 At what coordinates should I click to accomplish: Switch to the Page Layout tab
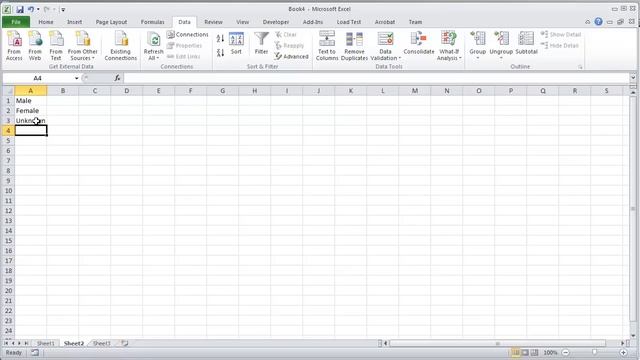[111, 22]
